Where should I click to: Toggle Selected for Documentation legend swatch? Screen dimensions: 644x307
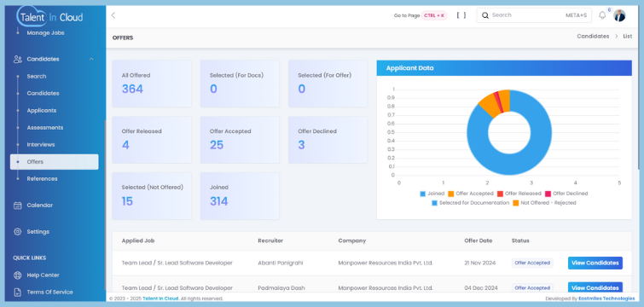(434, 203)
